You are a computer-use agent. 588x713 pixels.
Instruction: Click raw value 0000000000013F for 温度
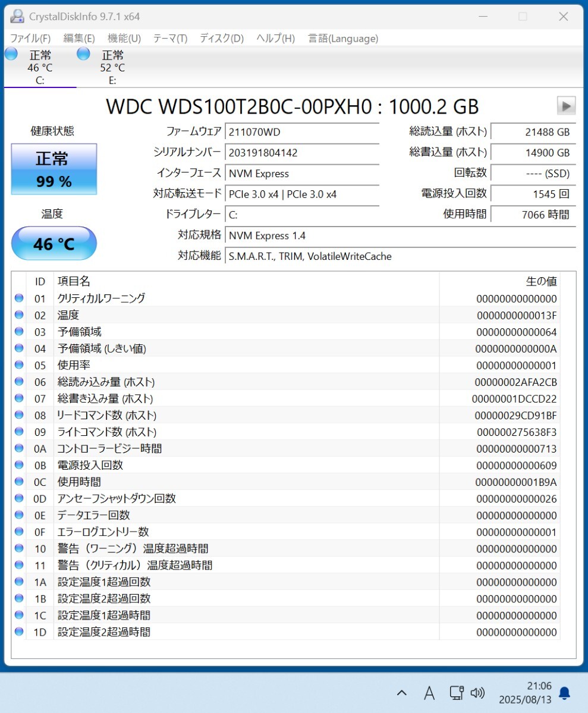[x=517, y=315]
